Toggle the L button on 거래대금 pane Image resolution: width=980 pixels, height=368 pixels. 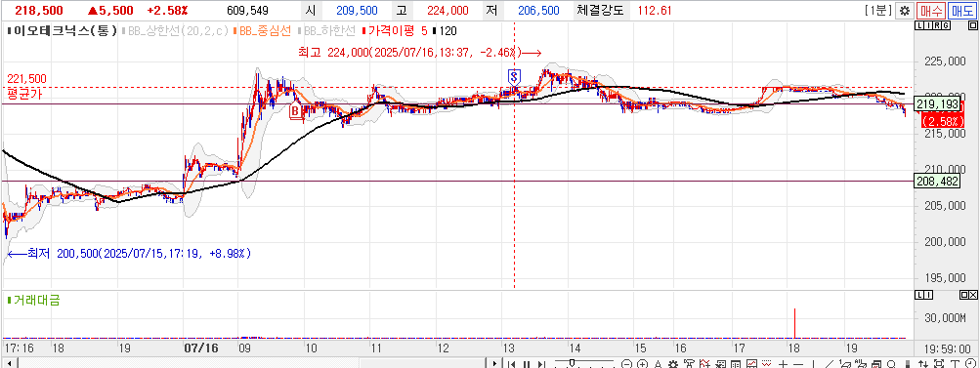click(918, 294)
